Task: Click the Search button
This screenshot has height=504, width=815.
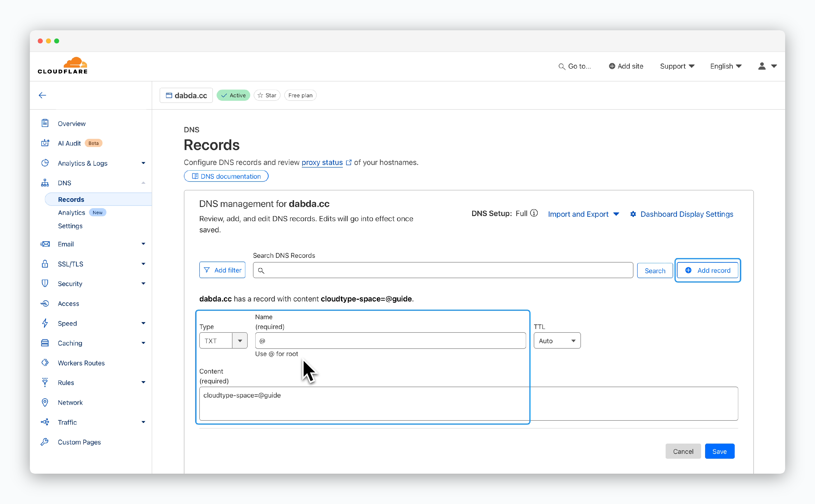Action: [x=655, y=270]
